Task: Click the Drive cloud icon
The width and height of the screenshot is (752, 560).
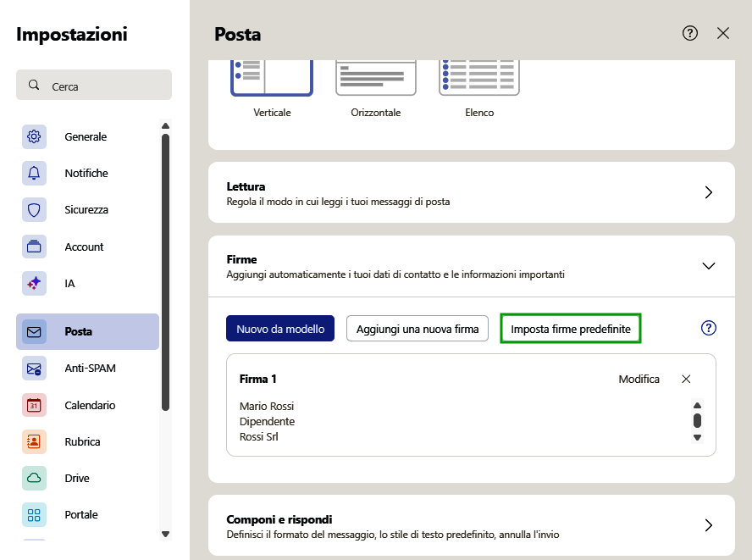Action: coord(34,478)
